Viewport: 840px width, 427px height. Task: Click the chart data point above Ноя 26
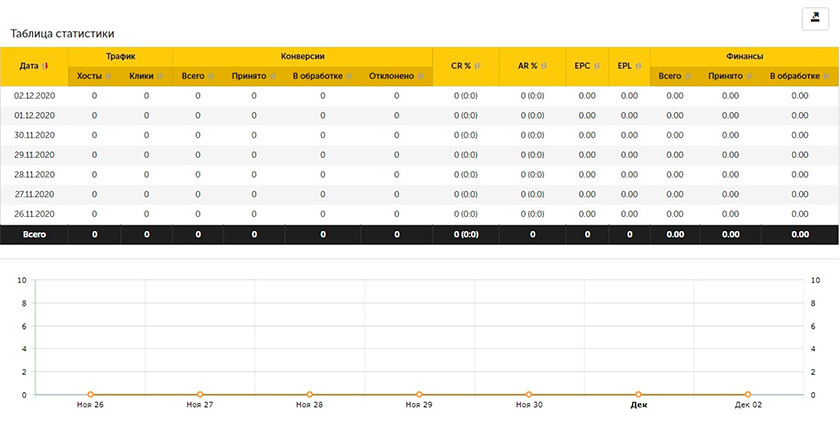pyautogui.click(x=91, y=395)
